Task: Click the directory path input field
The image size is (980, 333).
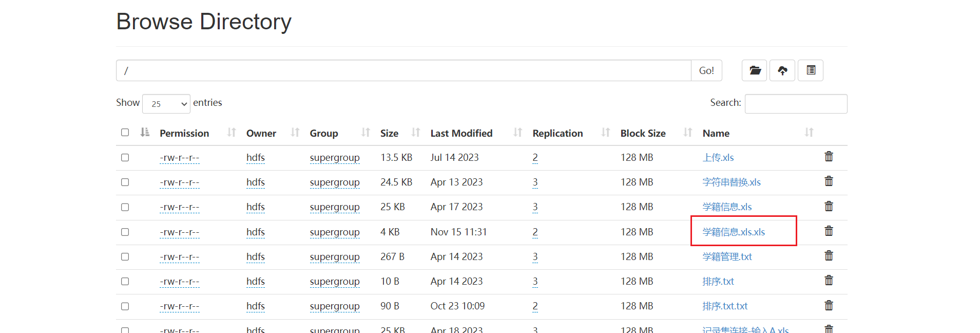Action: (403, 70)
